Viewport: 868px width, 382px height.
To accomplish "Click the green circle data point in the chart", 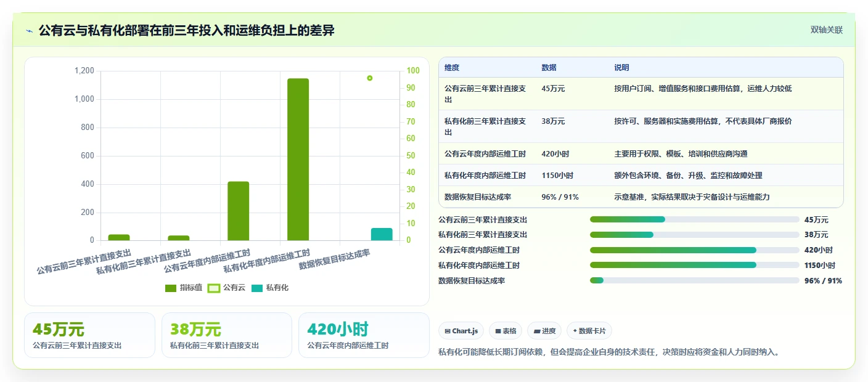I will pyautogui.click(x=370, y=78).
